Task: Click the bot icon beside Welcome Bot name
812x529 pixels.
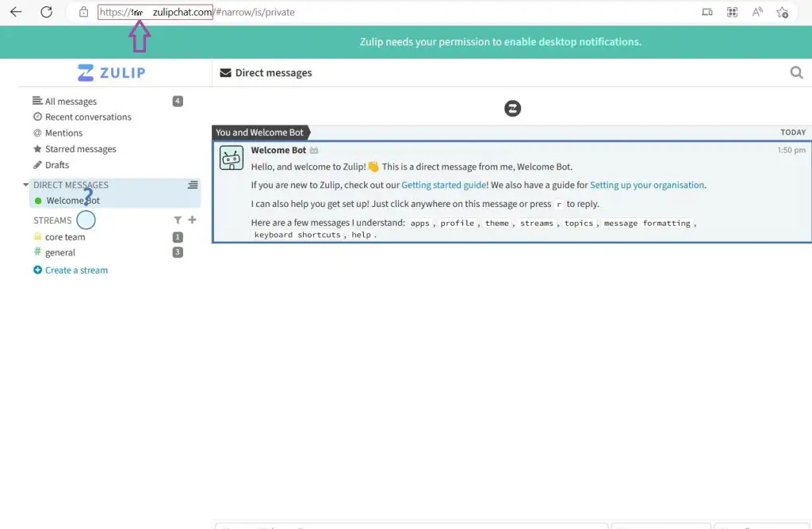Action: 314,150
